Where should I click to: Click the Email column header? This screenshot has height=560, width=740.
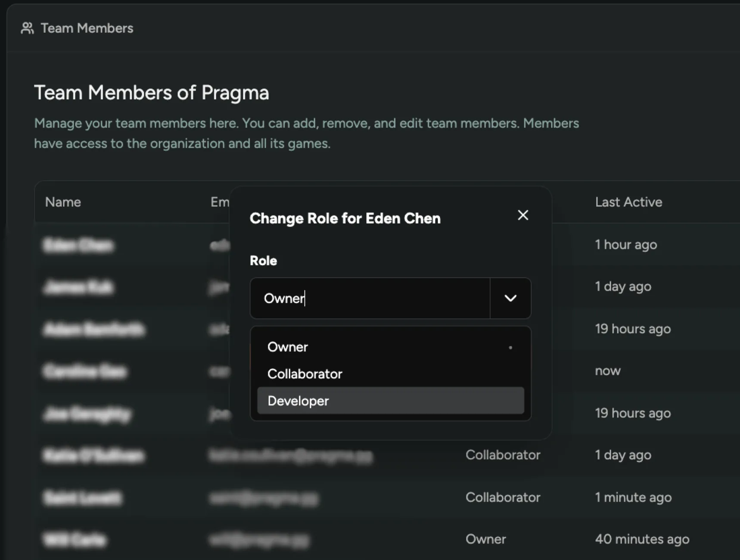[x=218, y=202]
